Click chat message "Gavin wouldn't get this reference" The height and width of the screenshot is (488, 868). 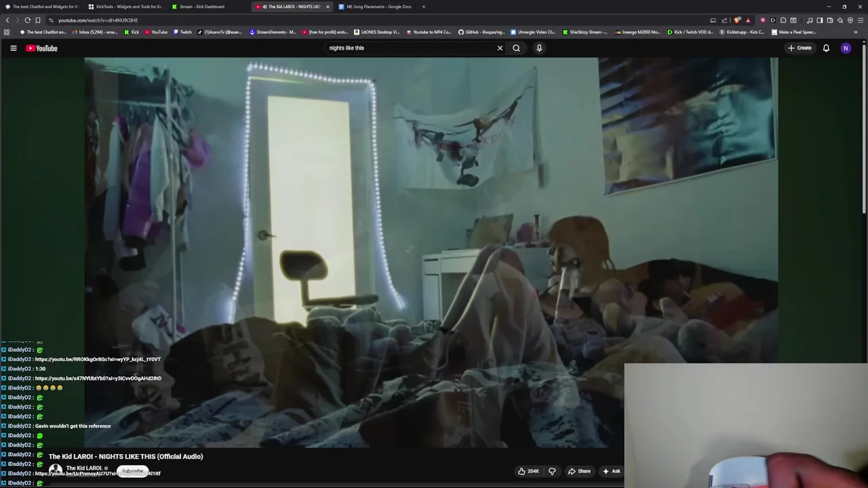click(73, 426)
